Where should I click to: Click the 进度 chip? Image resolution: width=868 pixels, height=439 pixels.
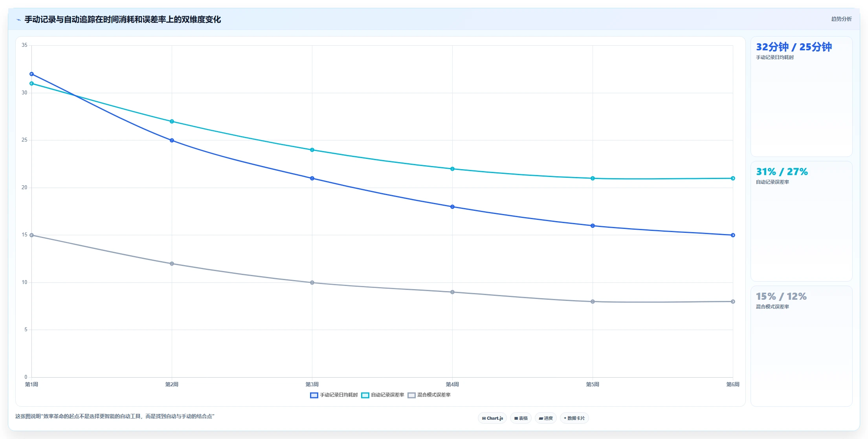[546, 418]
